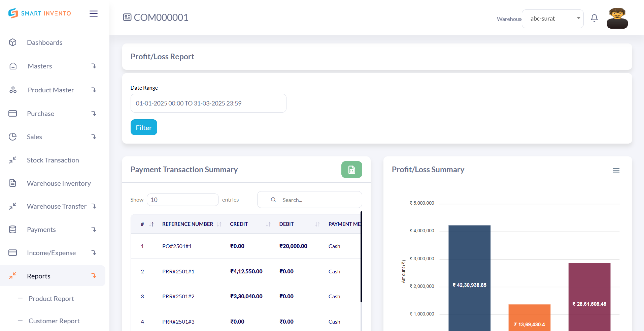Click the ₹20,000.00 debit value
Screen dimensions: 644x331
[x=293, y=246]
